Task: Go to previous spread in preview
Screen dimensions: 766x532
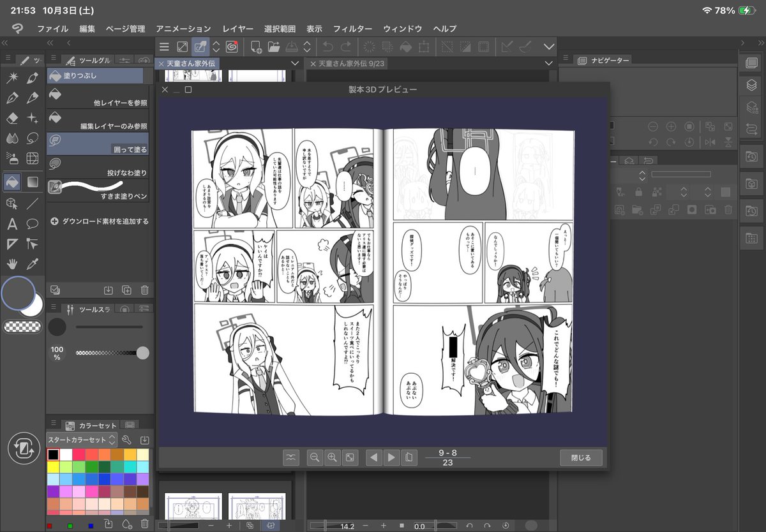Action: pos(374,457)
